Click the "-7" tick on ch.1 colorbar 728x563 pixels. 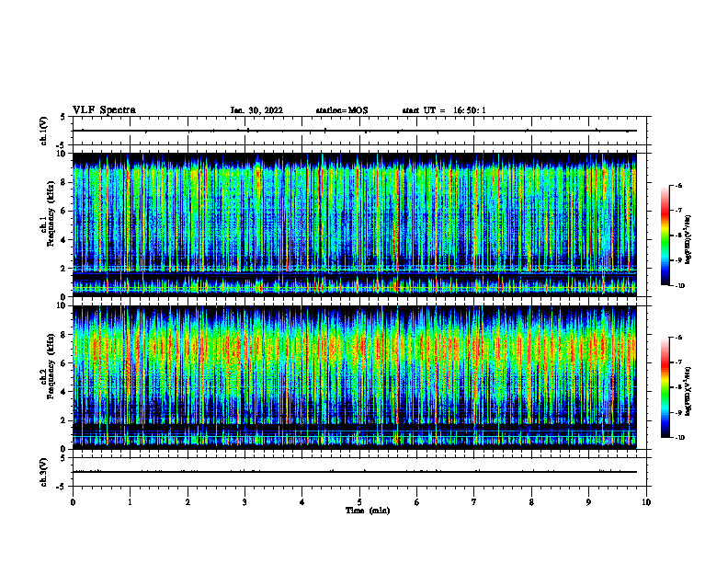tap(679, 211)
